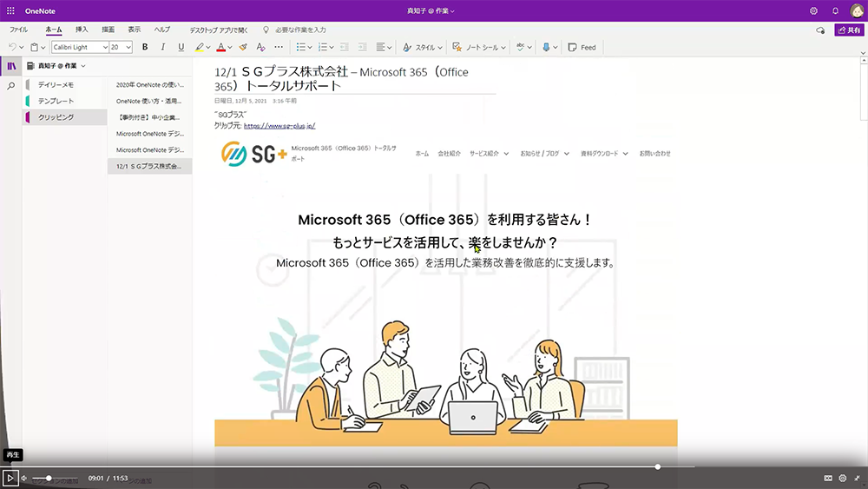The height and width of the screenshot is (489, 868).
Task: Open the user account avatar
Action: pyautogui.click(x=857, y=10)
